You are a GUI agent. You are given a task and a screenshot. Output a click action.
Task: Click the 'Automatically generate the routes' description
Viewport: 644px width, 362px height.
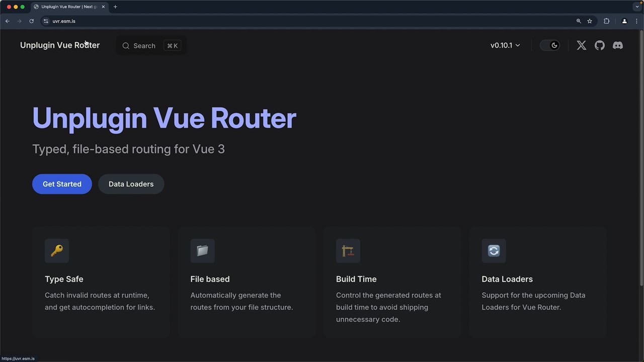pyautogui.click(x=242, y=301)
